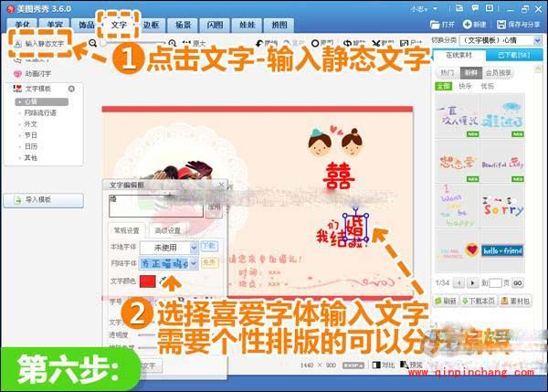Click the 导入模板 button

[44, 200]
